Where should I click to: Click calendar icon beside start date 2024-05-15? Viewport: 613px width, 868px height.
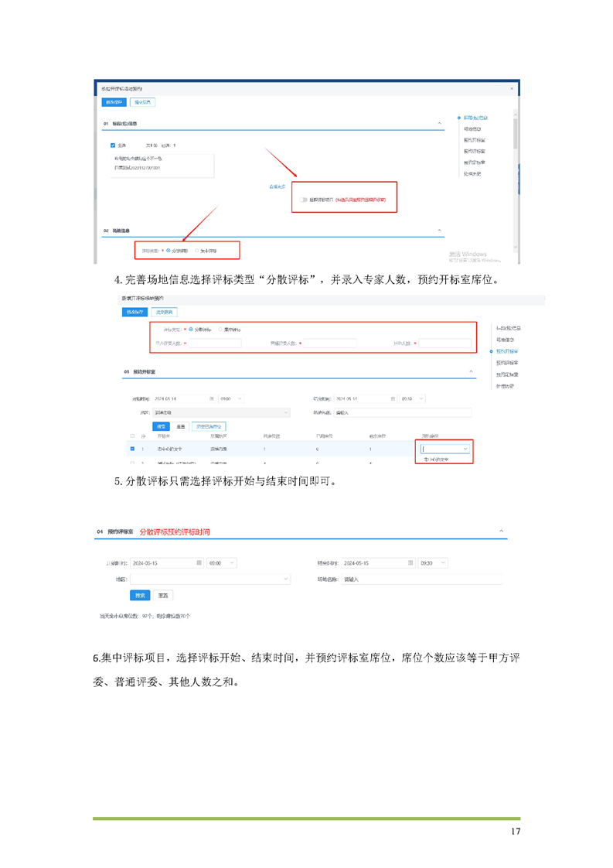(199, 562)
